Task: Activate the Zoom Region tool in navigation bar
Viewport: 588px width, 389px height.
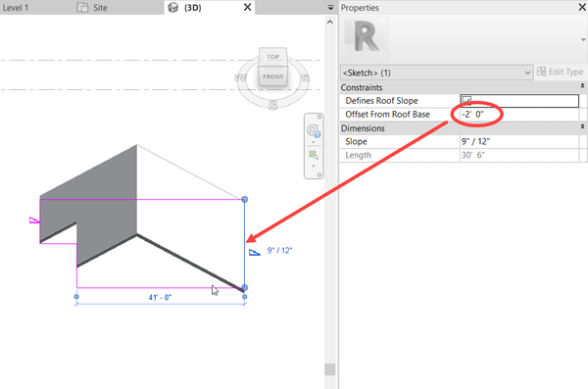Action: (x=314, y=155)
